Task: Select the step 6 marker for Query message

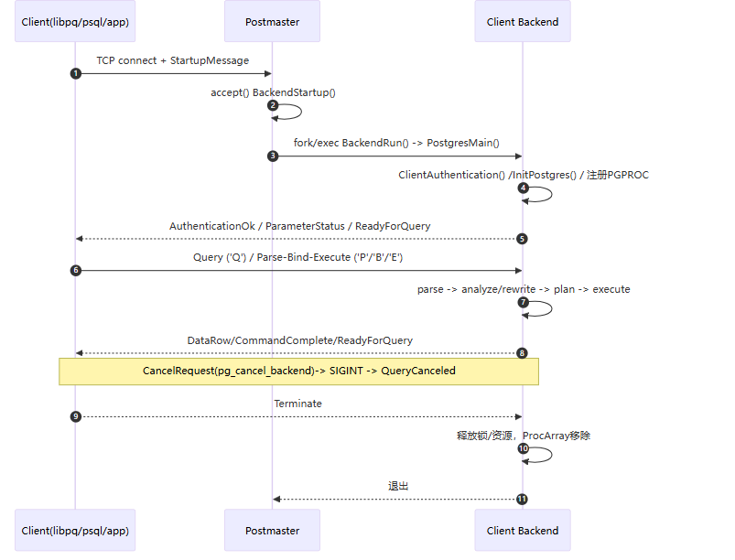Action: 75,271
